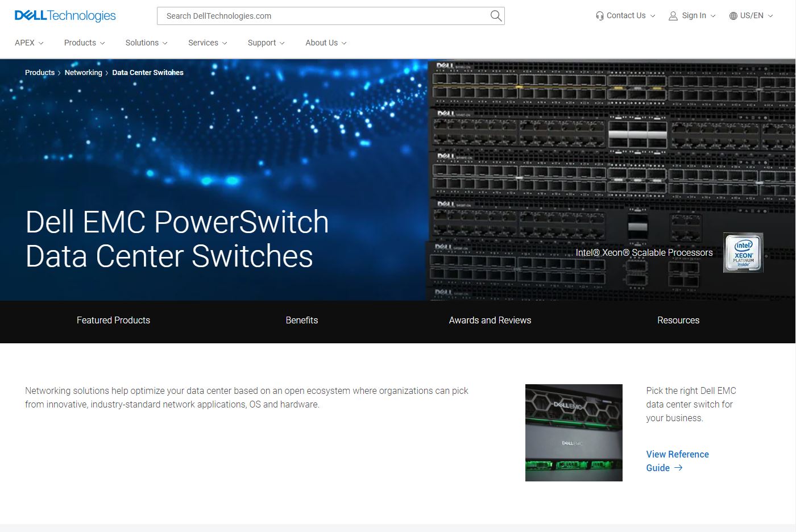Open the View Reference Guide link
The height and width of the screenshot is (532, 796).
678,461
